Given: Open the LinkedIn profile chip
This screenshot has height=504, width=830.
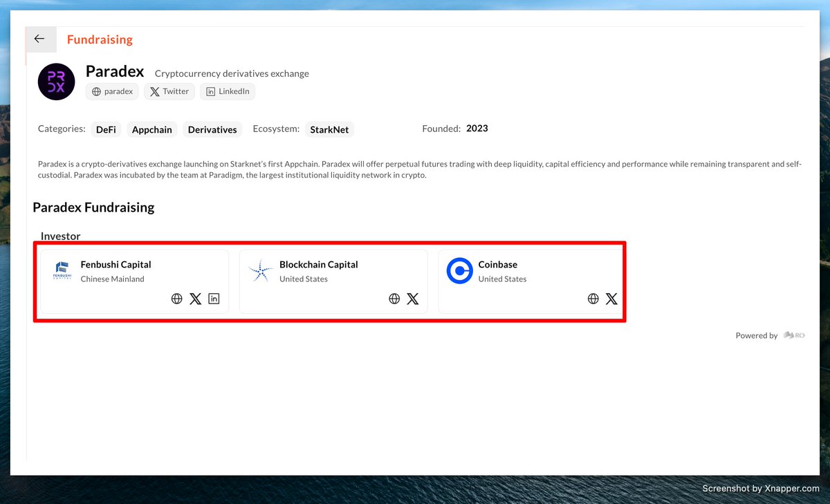Looking at the screenshot, I should point(228,91).
